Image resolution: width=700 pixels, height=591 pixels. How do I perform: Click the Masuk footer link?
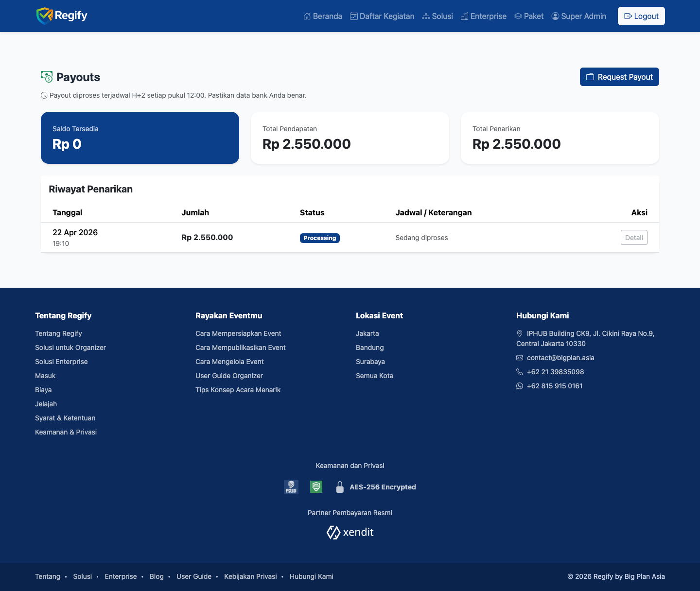(x=45, y=376)
